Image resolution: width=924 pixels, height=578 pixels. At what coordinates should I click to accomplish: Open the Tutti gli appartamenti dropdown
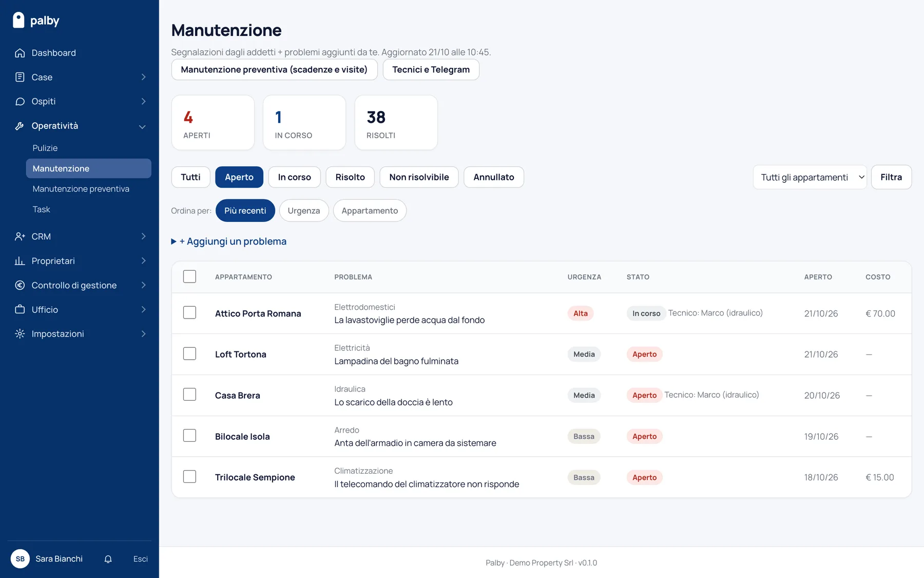point(810,177)
